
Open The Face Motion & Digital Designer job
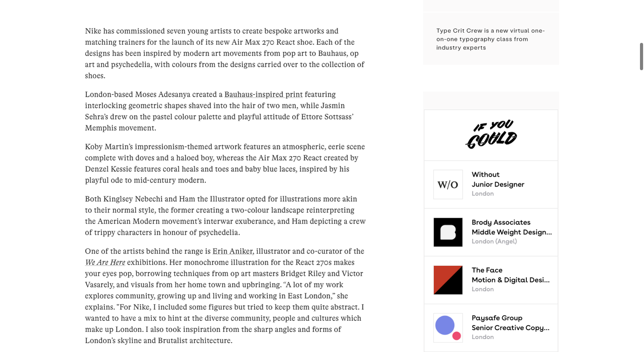[x=491, y=280]
